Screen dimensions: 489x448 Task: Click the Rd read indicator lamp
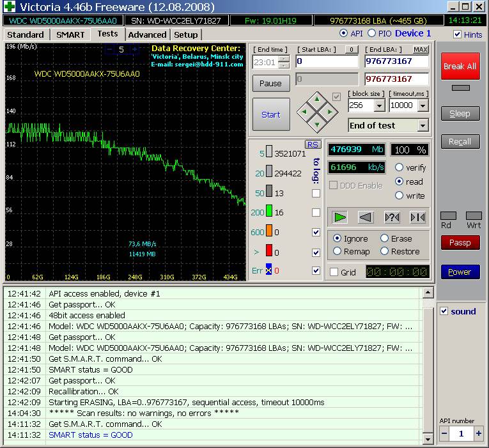click(448, 216)
